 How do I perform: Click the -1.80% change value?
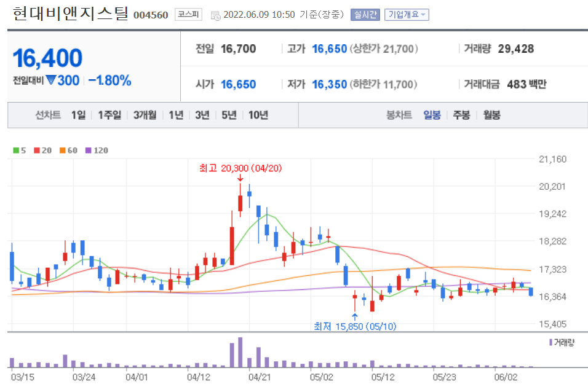pyautogui.click(x=110, y=80)
